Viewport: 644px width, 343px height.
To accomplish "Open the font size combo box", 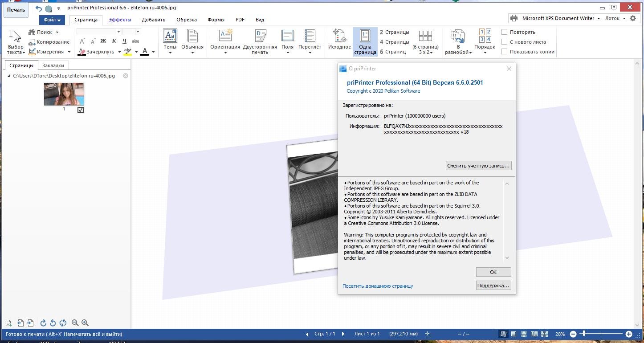I will coord(131,32).
